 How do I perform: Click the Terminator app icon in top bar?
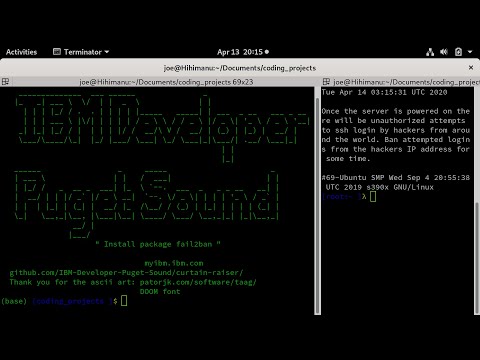[x=57, y=52]
